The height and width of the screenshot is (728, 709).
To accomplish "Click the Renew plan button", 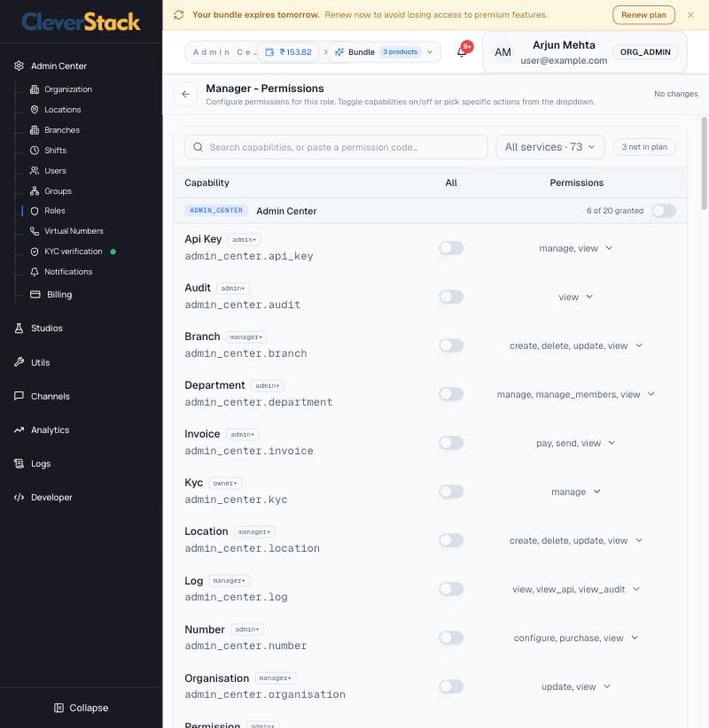I will click(x=643, y=15).
